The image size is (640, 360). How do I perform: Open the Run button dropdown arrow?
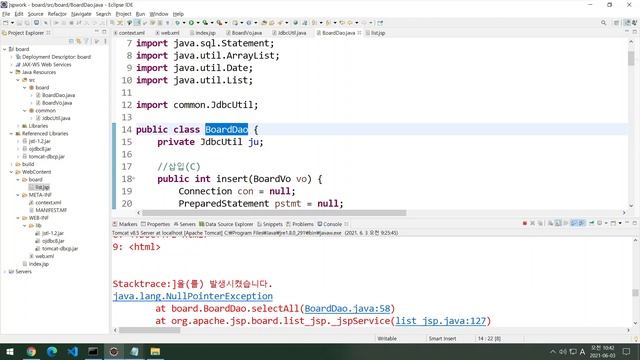click(198, 23)
